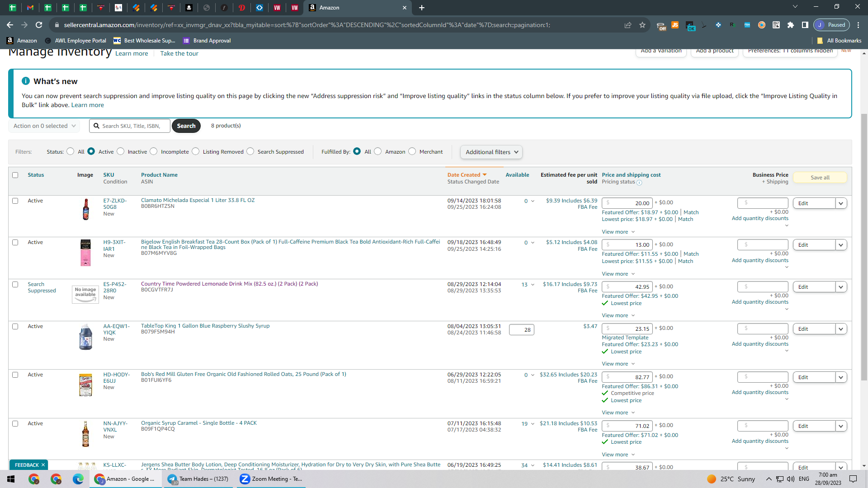Open the Additional filters dropdown
This screenshot has height=488, width=868.
pos(491,152)
